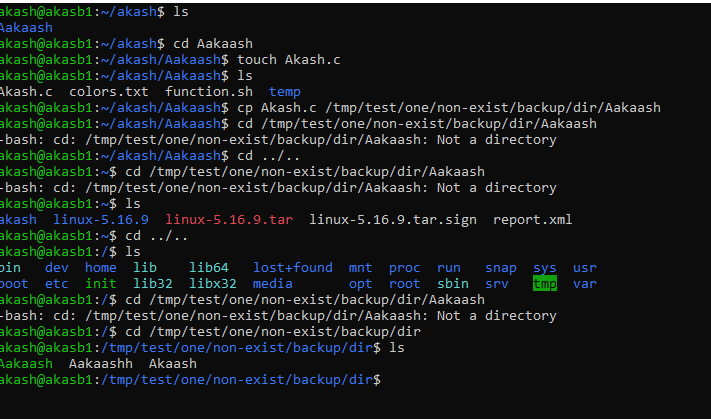Click the sbin entry in the root listing

pyautogui.click(x=452, y=283)
